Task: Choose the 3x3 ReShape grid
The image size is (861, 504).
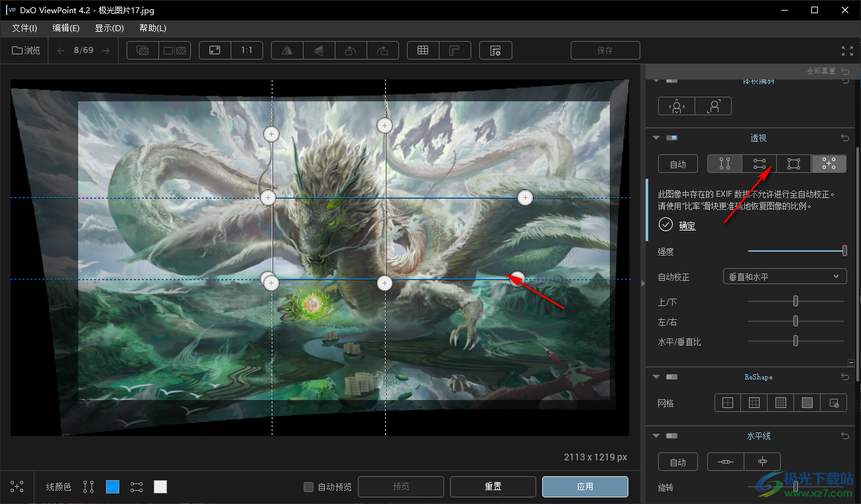Action: pyautogui.click(x=754, y=403)
